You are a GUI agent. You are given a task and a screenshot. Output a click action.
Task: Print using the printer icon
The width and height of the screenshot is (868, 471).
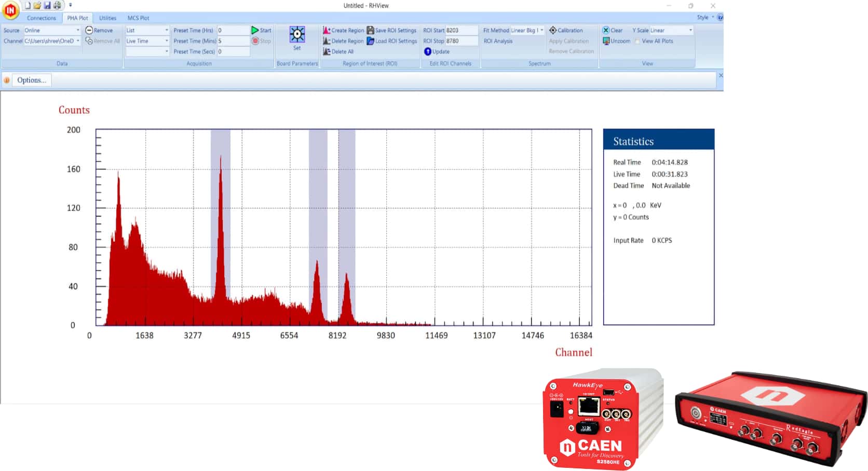[x=57, y=5]
